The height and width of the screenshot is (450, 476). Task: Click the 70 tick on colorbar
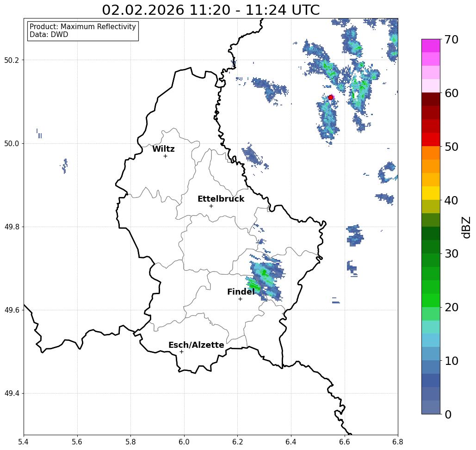[451, 39]
